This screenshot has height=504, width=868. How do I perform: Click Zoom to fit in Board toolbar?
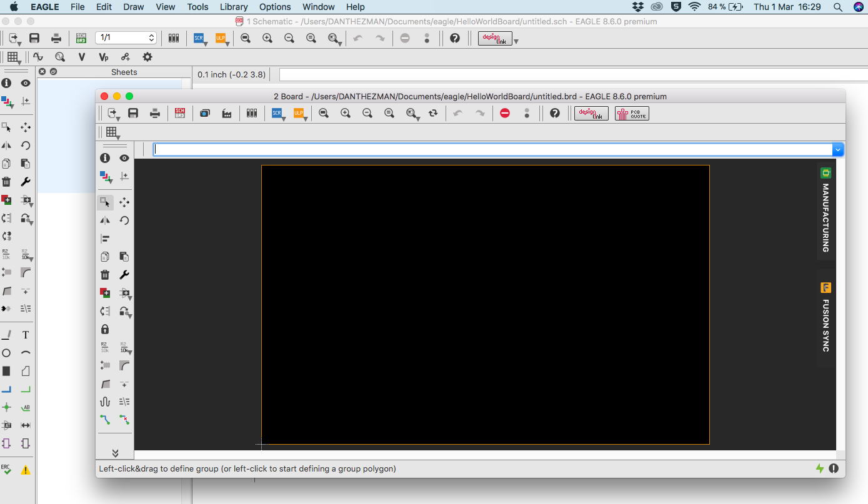[x=324, y=113]
